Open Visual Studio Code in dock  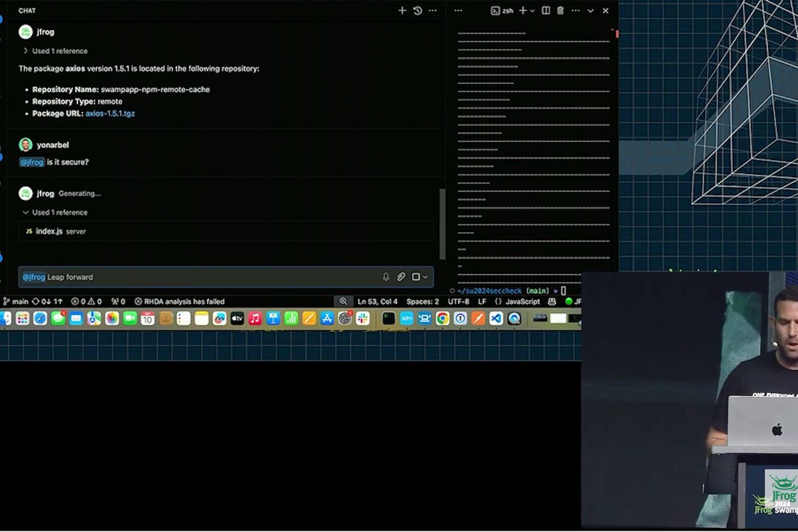496,319
